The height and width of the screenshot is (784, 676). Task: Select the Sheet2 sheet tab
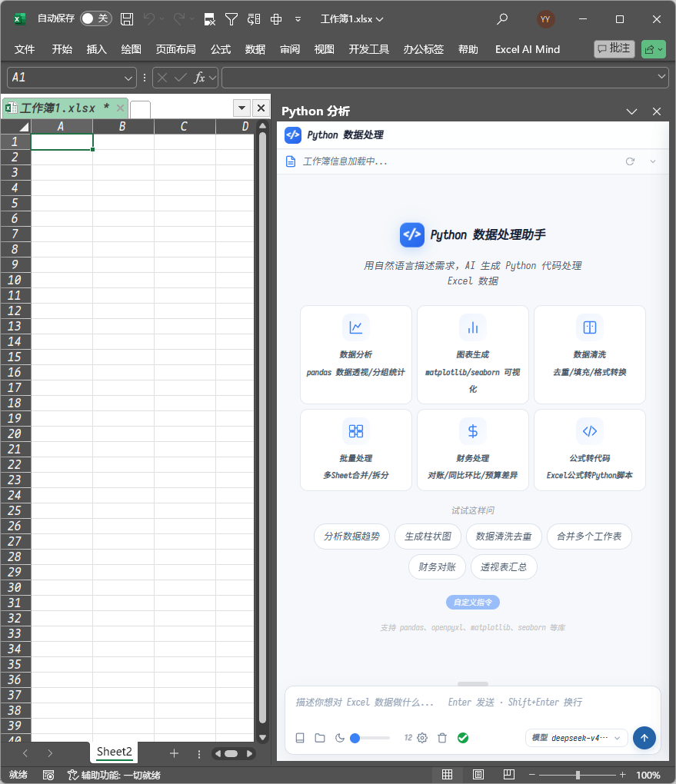click(114, 752)
